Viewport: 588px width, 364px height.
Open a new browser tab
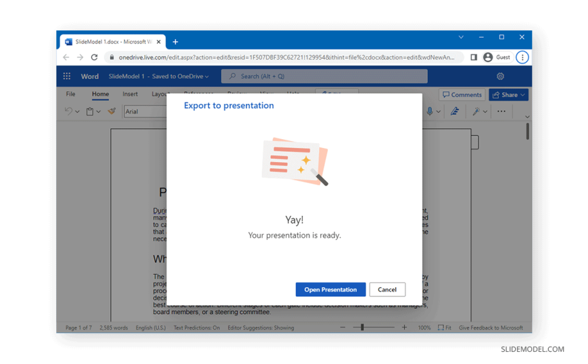pos(175,42)
